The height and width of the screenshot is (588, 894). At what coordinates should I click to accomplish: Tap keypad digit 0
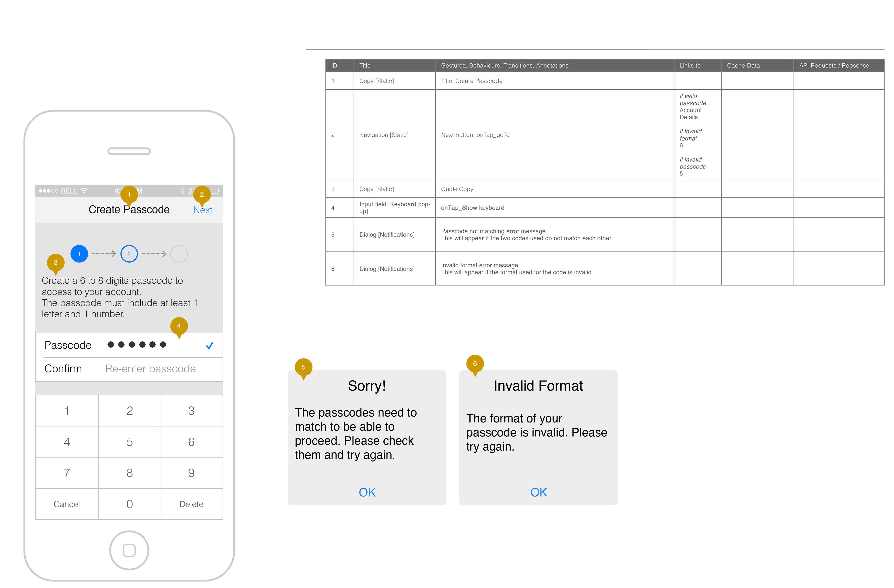click(129, 504)
